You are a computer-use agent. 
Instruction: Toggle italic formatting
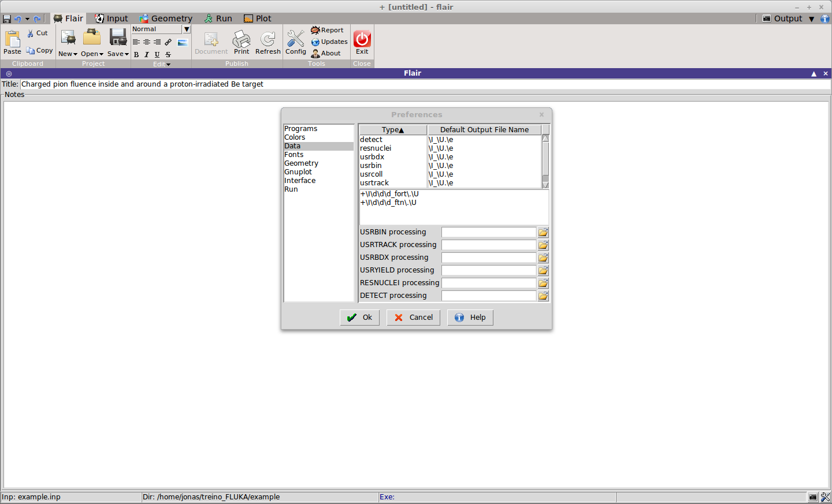(147, 55)
